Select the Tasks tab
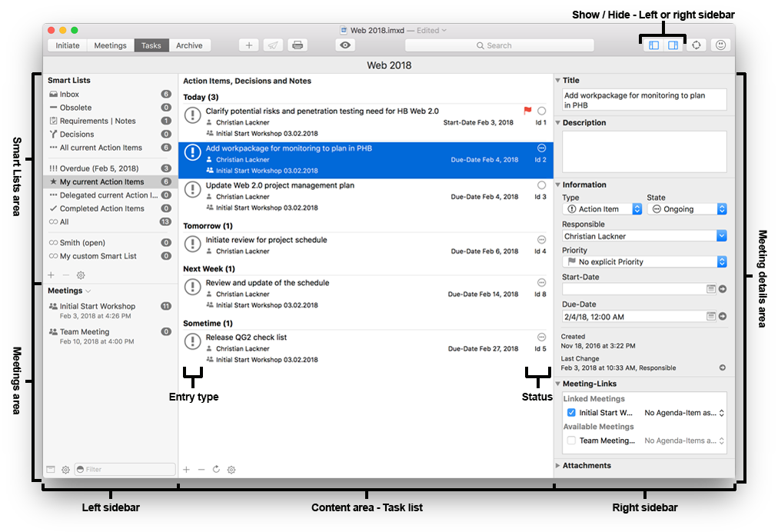The width and height of the screenshot is (778, 532). coord(151,45)
